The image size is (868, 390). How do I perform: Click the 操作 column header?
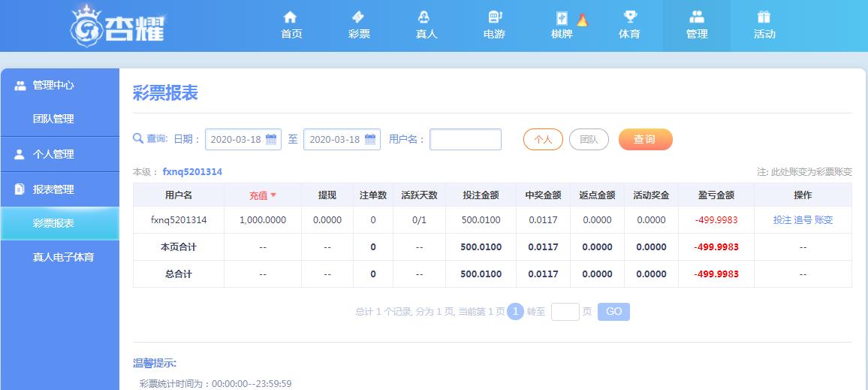pos(803,195)
